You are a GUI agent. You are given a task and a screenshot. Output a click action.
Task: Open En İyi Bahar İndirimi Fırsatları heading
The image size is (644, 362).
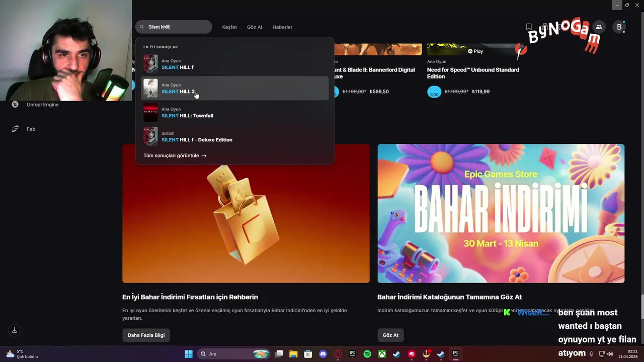190,297
